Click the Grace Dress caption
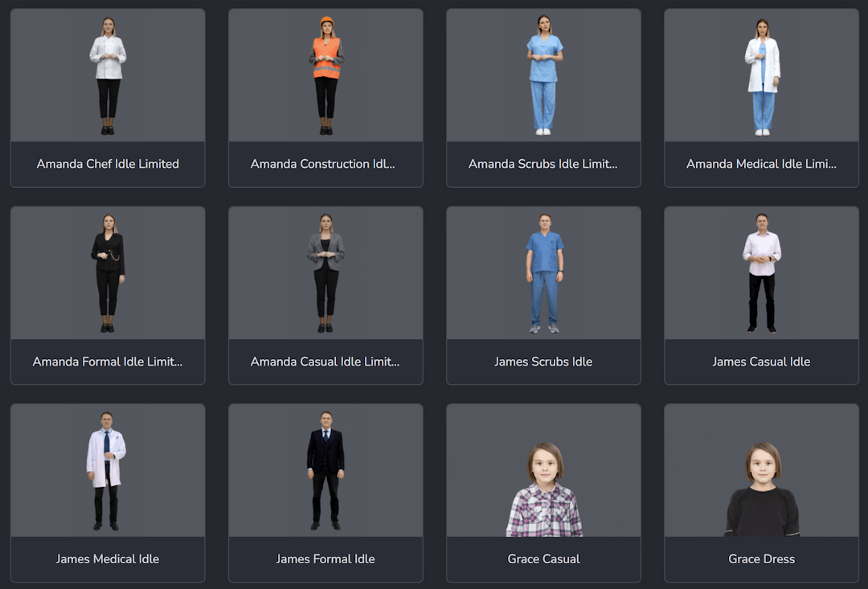Viewport: 868px width, 589px height. tap(761, 559)
